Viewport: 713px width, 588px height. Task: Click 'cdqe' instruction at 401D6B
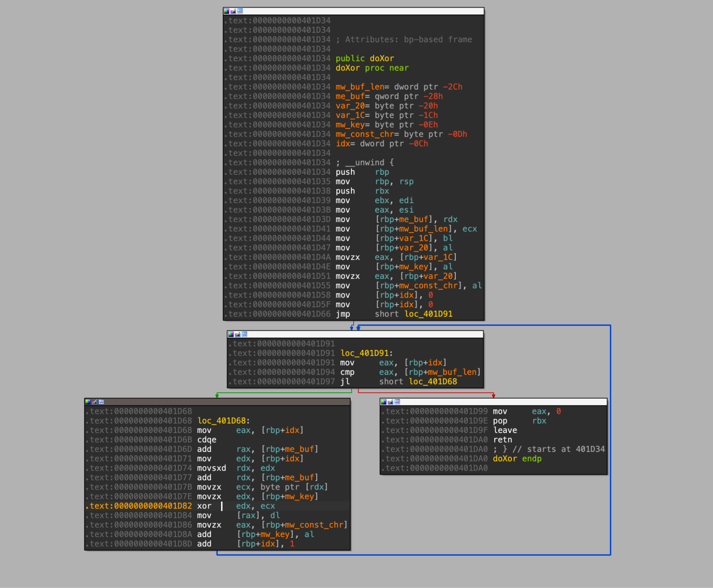point(207,440)
